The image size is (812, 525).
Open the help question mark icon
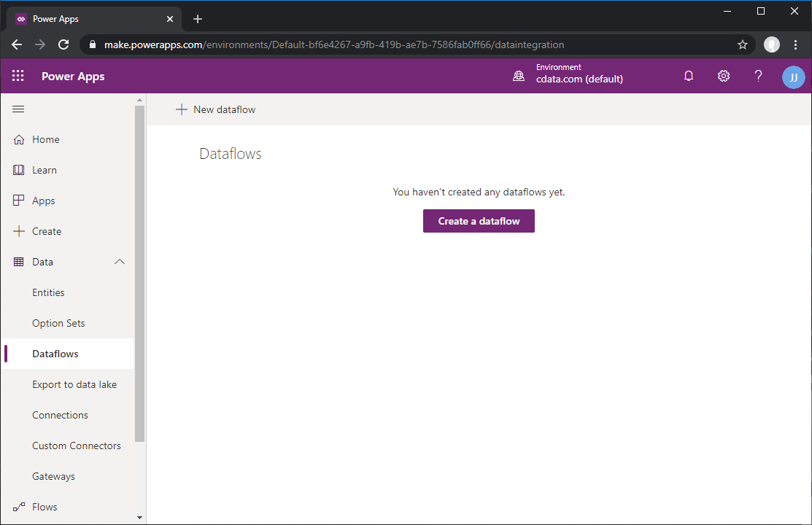click(x=758, y=76)
